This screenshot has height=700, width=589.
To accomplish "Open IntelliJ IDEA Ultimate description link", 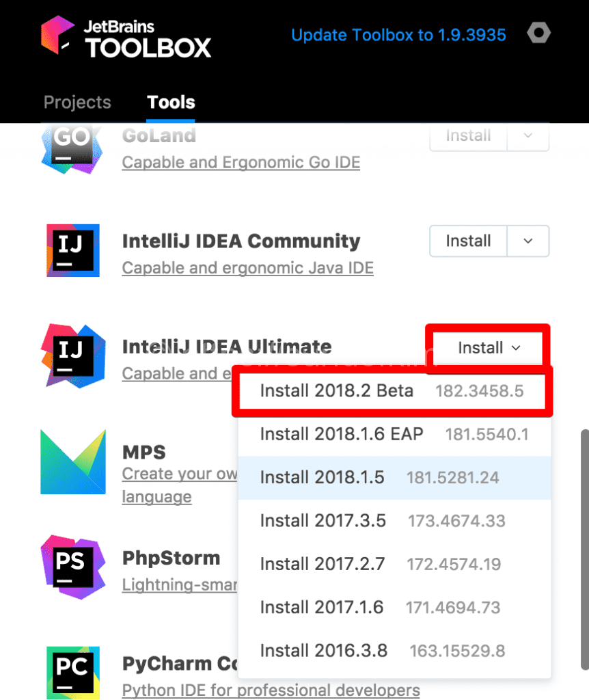I will pyautogui.click(x=177, y=374).
